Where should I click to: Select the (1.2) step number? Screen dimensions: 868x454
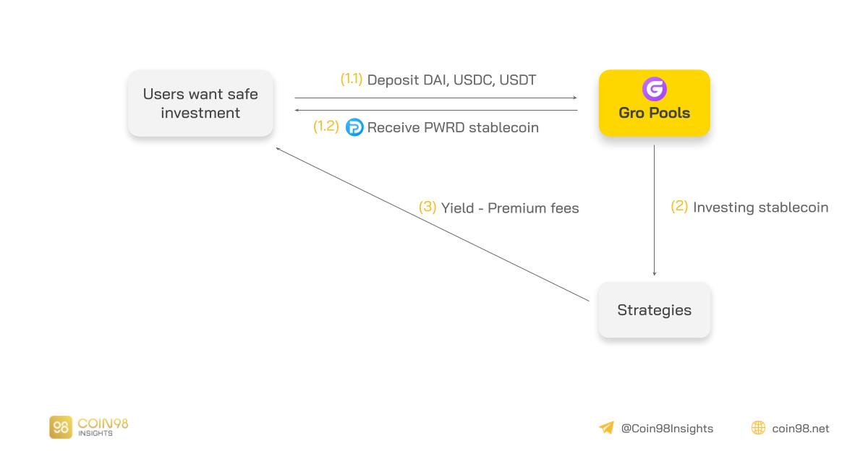(x=325, y=127)
